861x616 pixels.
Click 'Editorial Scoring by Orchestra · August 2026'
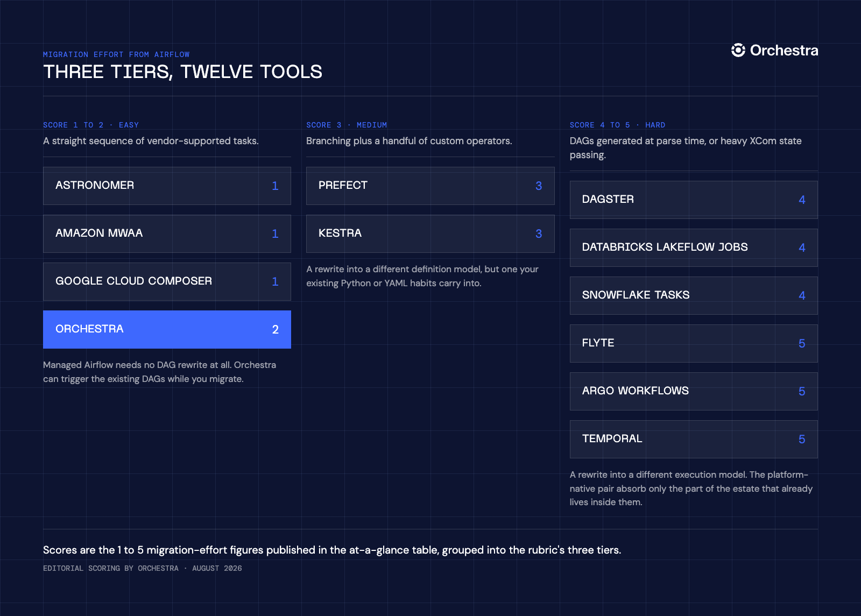(143, 568)
